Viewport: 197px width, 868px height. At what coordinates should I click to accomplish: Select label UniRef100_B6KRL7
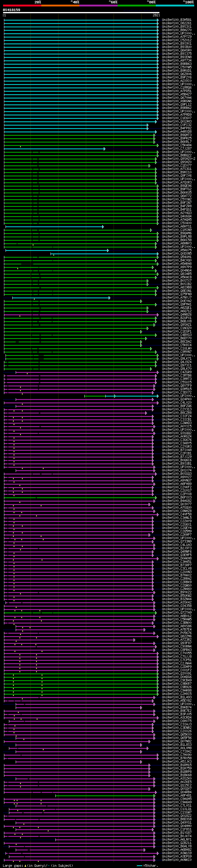177,142
